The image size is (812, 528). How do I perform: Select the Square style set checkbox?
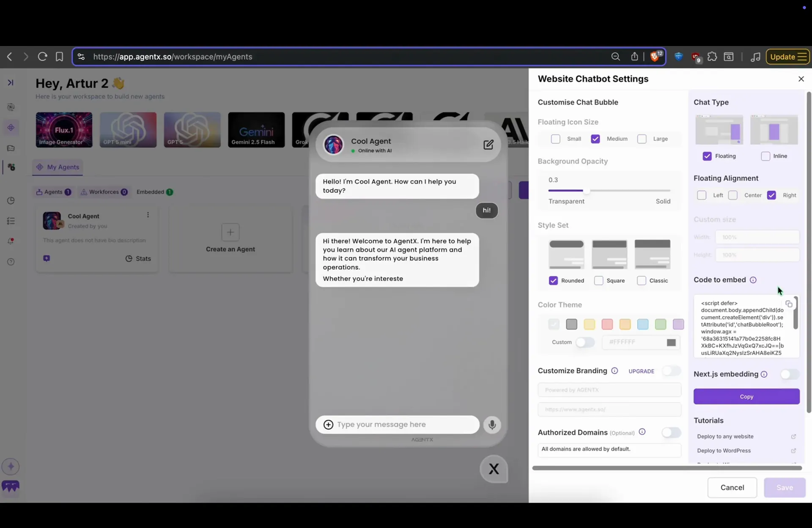[598, 281]
